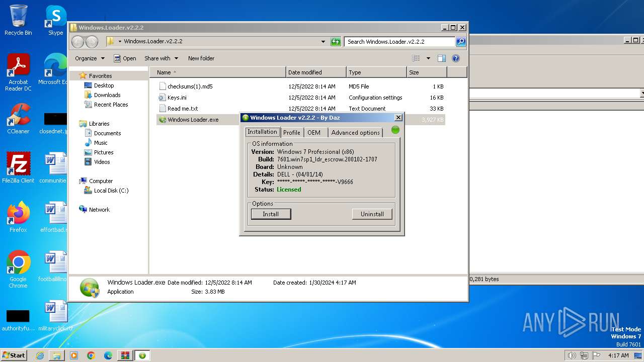Viewport: 644px width, 362px height.
Task: Click the Explorer Back navigation arrow
Action: point(77,42)
